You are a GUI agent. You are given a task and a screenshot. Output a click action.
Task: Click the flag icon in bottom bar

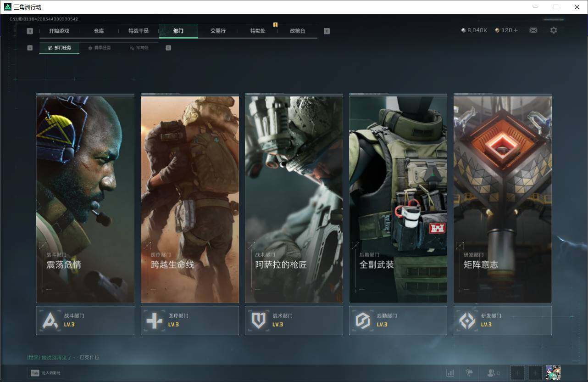(469, 373)
